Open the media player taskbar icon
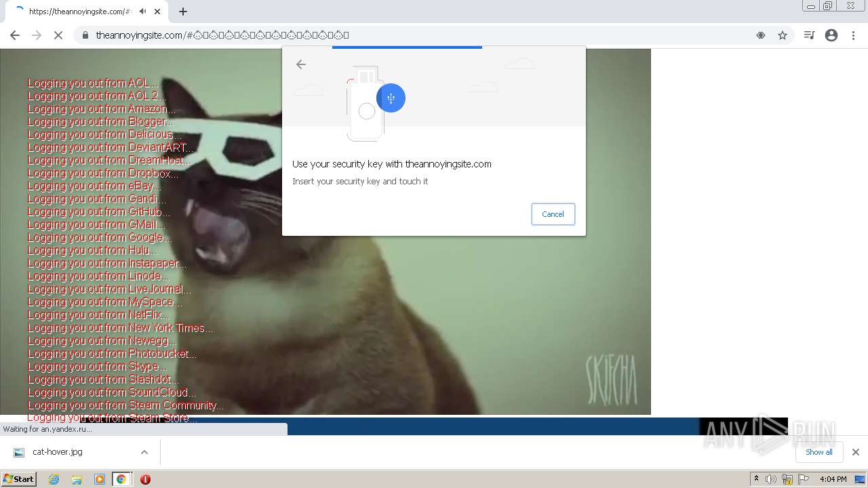The height and width of the screenshot is (488, 868). (x=100, y=479)
